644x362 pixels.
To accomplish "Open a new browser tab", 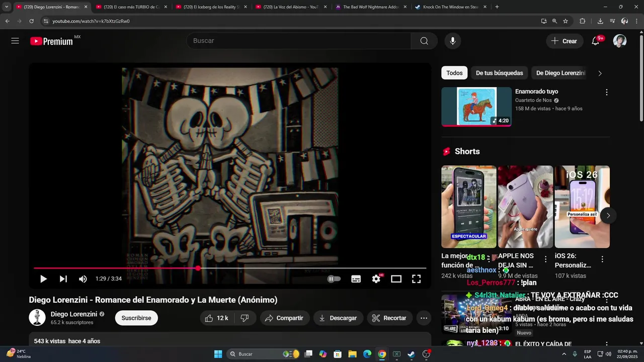I will pyautogui.click(x=497, y=7).
